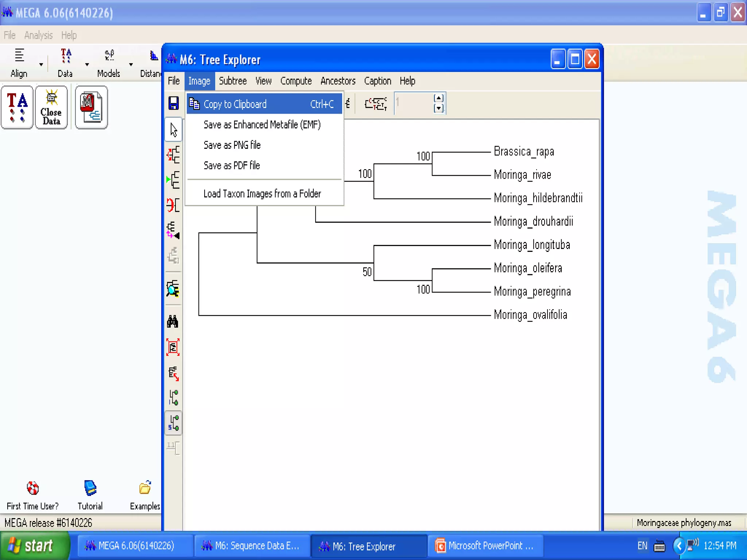Click the place root on branch icon
This screenshot has height=560, width=747.
coord(174,155)
